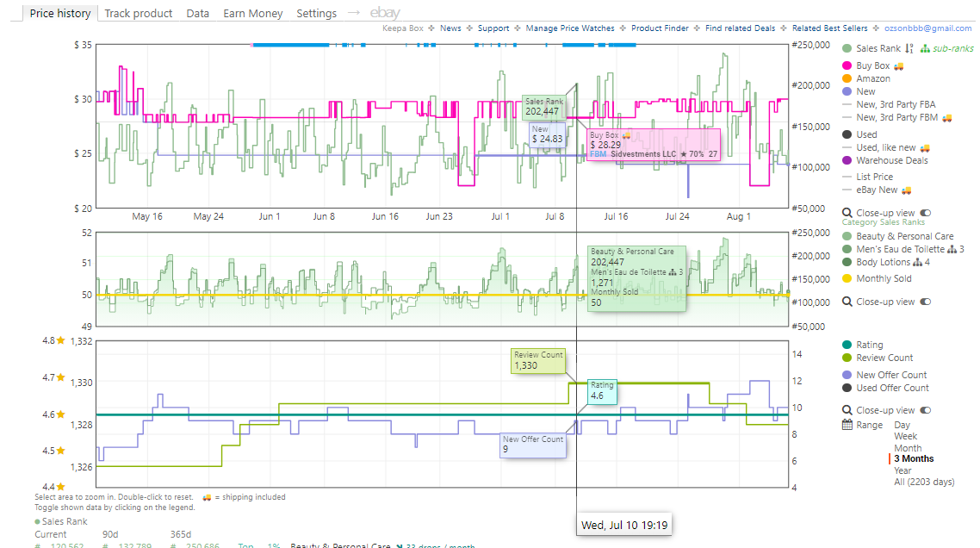This screenshot has height=548, width=980.
Task: Open the Earn Money tab
Action: 252,13
